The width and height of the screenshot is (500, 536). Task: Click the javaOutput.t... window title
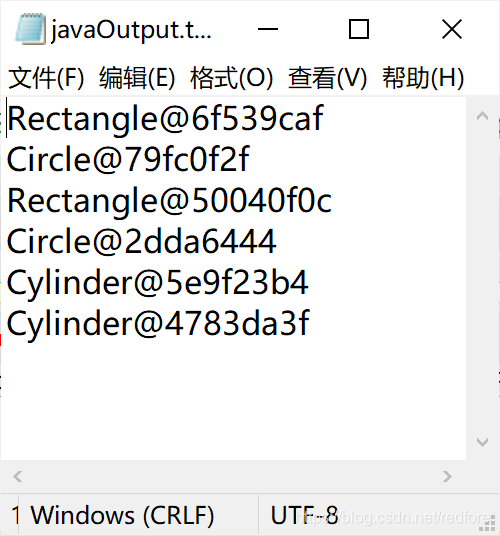[131, 30]
